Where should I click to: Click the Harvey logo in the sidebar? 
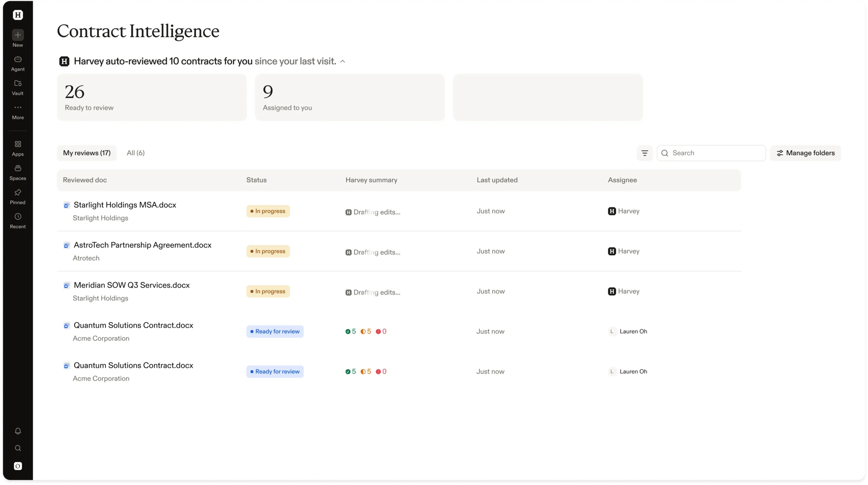coord(18,15)
